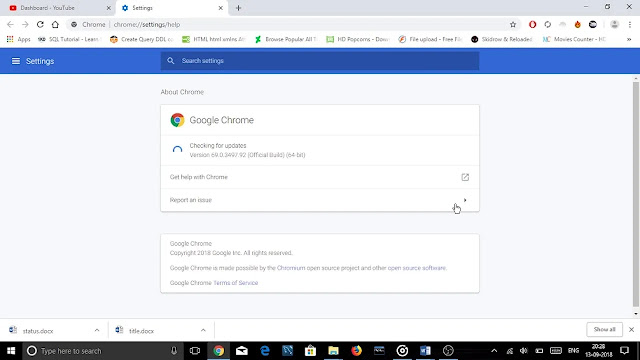The image size is (640, 360).
Task: Click the Opera extension icon
Action: tap(532, 24)
